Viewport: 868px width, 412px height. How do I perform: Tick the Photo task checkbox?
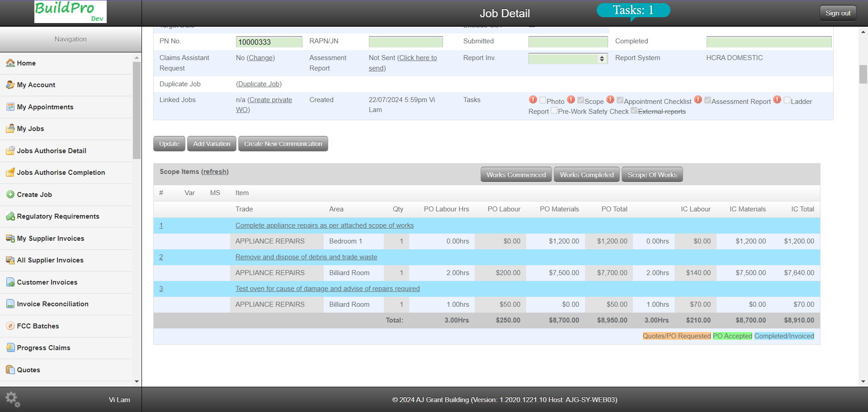pos(543,100)
